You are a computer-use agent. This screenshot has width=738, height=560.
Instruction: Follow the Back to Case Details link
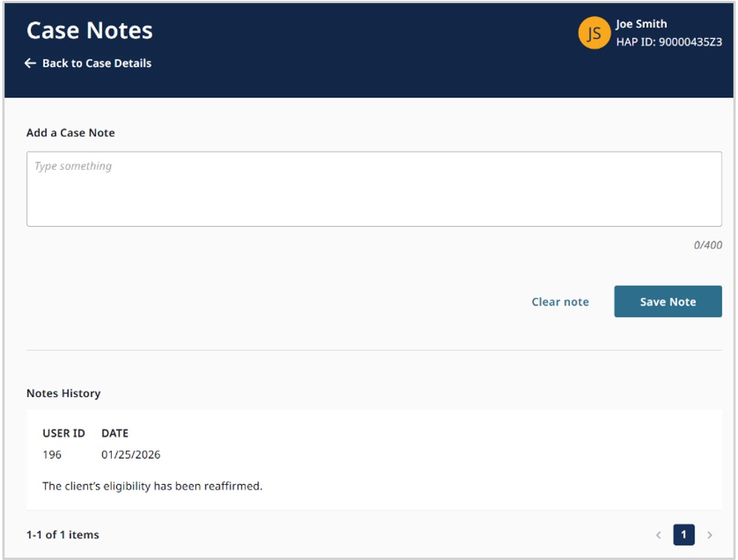(x=97, y=64)
